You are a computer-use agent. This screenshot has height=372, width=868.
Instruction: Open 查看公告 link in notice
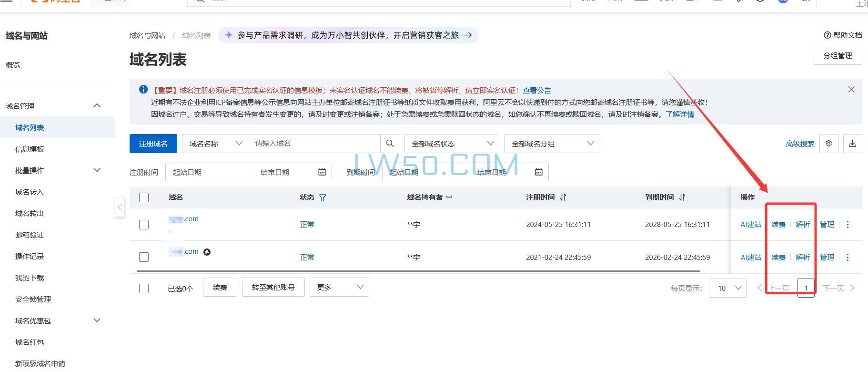click(536, 90)
